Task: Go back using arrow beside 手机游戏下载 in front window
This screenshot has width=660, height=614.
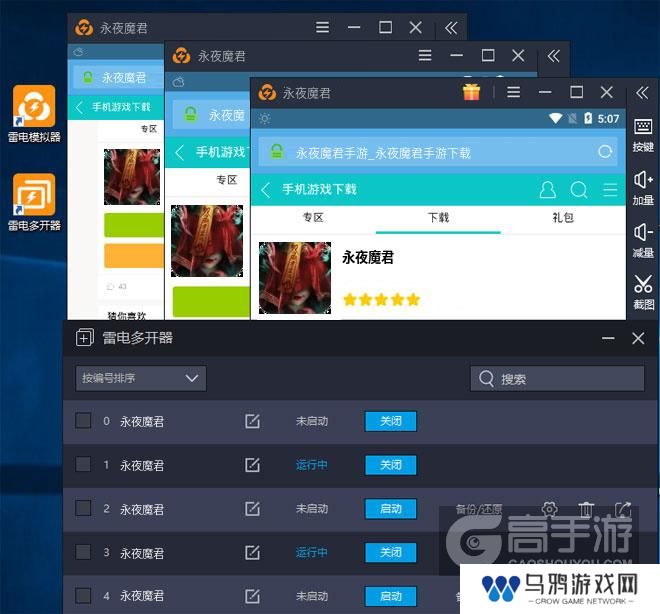Action: (265, 190)
